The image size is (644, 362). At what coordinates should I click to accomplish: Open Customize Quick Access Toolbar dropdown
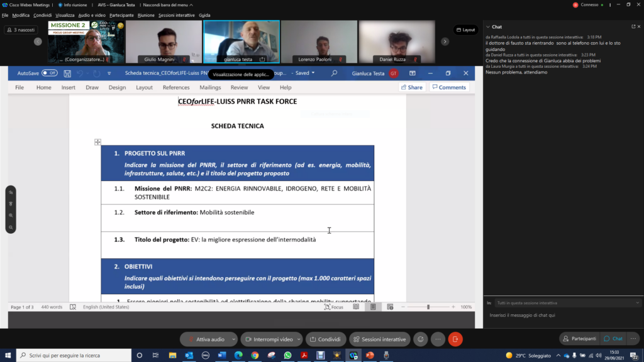(x=109, y=74)
